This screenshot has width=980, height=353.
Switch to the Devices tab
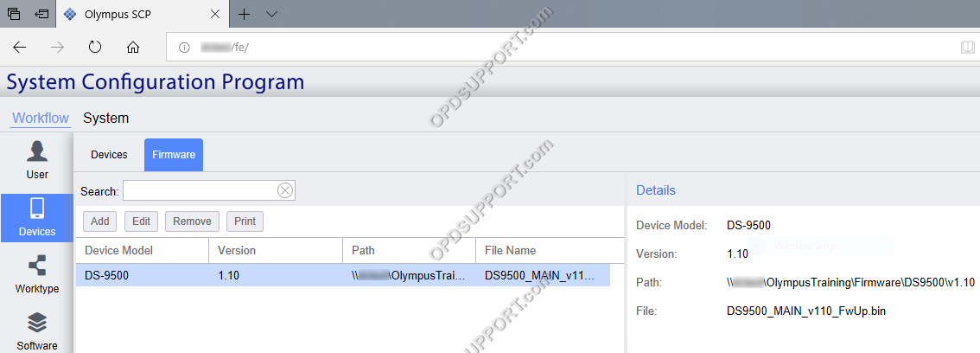[110, 155]
